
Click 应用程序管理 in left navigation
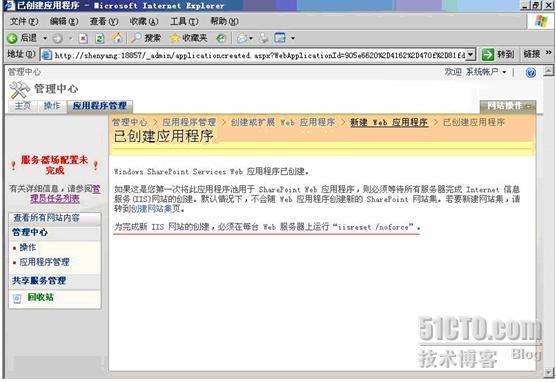point(44,262)
